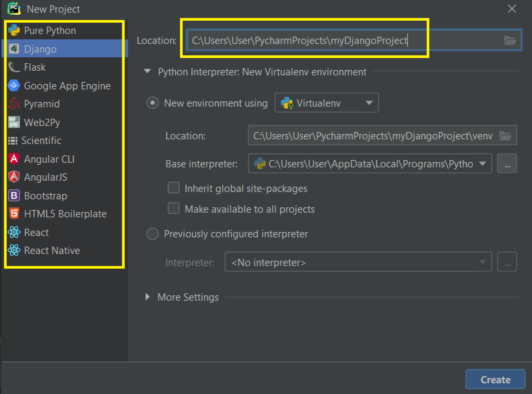Image resolution: width=532 pixels, height=394 pixels.
Task: Click the Base interpreter label
Action: [201, 164]
